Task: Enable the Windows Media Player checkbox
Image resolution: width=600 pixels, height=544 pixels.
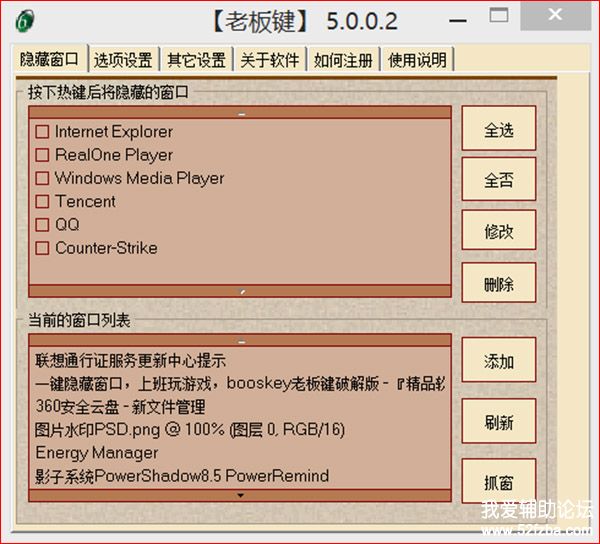Action: pyautogui.click(x=42, y=178)
